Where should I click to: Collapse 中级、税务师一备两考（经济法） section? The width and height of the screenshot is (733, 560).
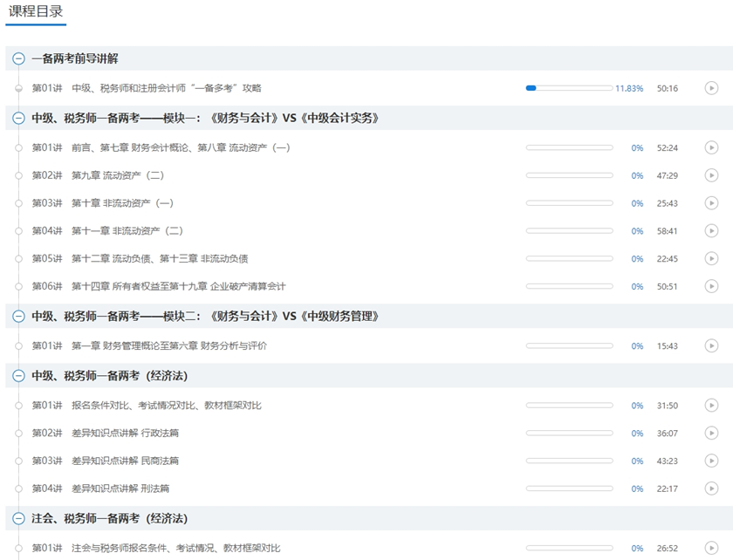pos(18,376)
